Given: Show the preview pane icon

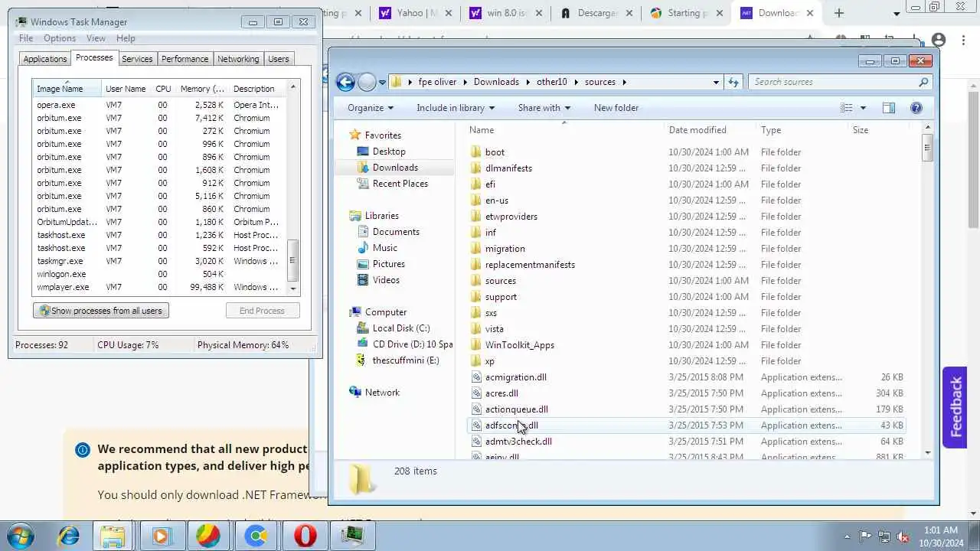Looking at the screenshot, I should pyautogui.click(x=889, y=108).
